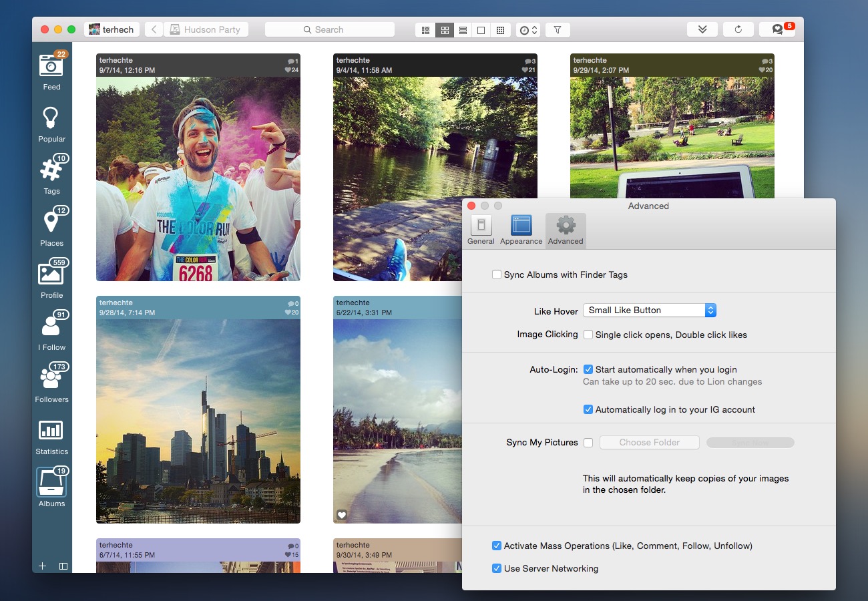Click the date '9/28/14, 7:14 PM'
This screenshot has height=601, width=868.
[x=128, y=313]
